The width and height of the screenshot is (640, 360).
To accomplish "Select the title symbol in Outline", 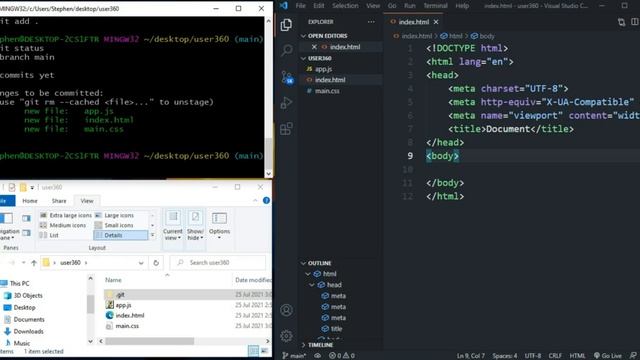I will point(336,329).
